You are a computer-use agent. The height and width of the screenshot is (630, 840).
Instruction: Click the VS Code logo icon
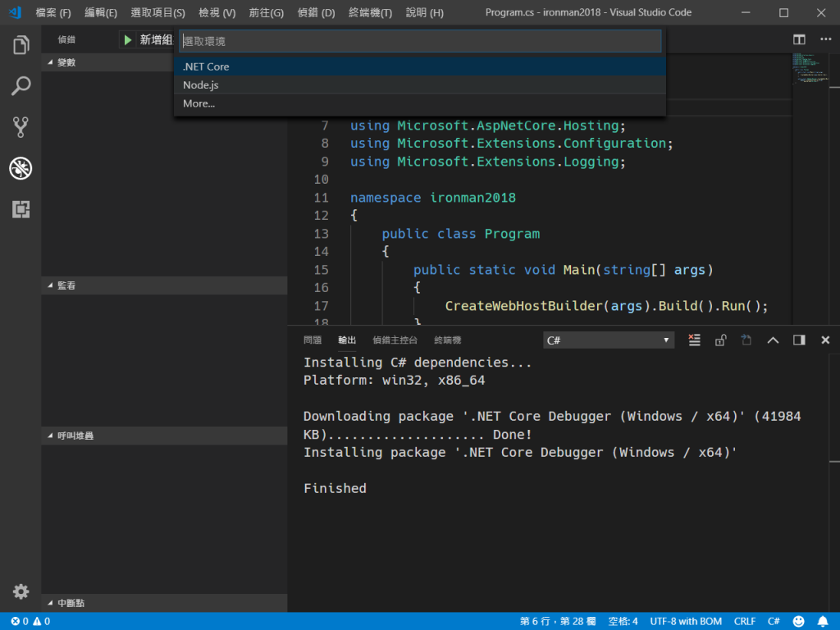point(15,11)
